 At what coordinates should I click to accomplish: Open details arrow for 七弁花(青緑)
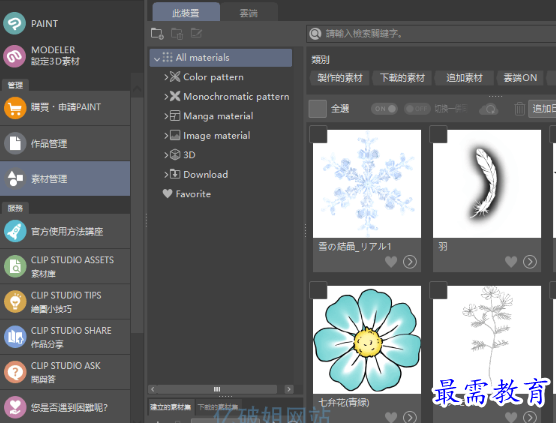(x=410, y=417)
